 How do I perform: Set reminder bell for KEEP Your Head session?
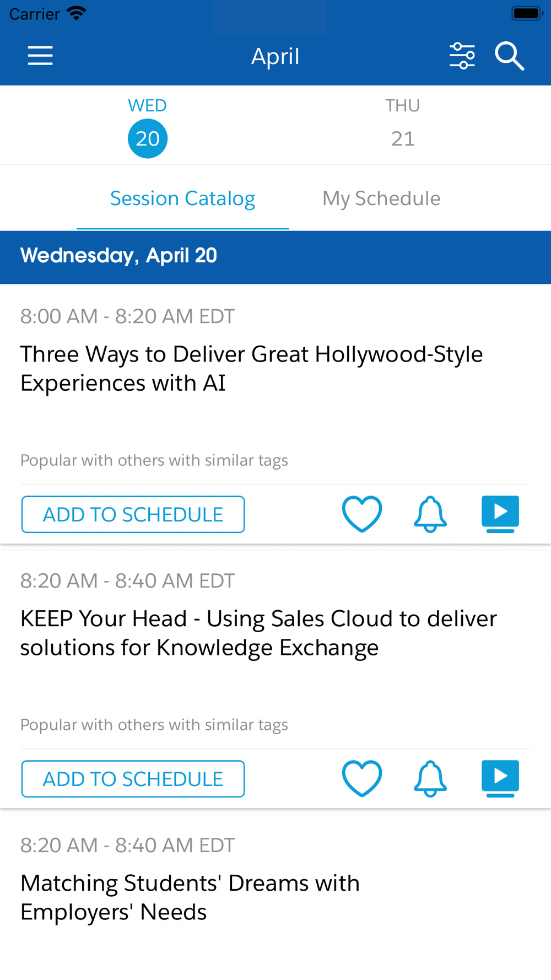pyautogui.click(x=430, y=778)
